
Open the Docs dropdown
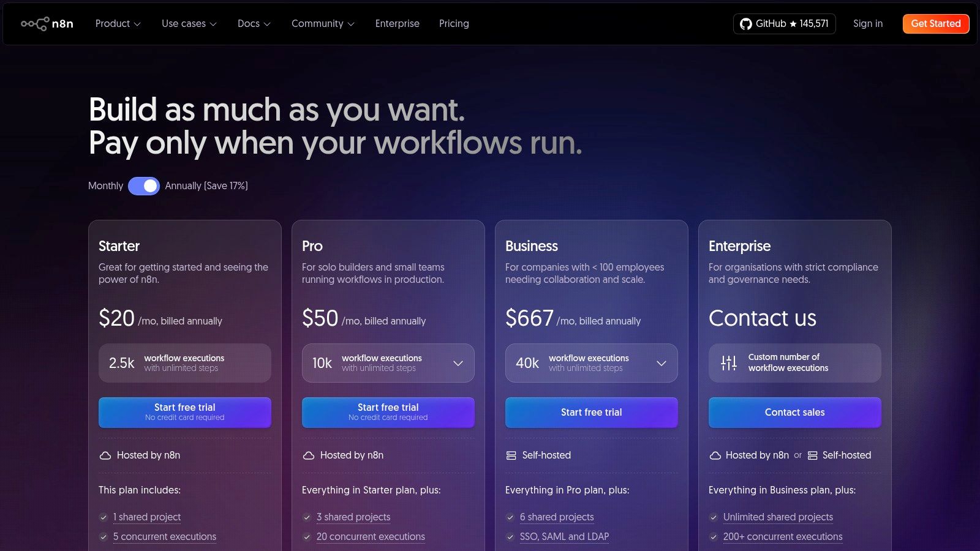point(254,24)
